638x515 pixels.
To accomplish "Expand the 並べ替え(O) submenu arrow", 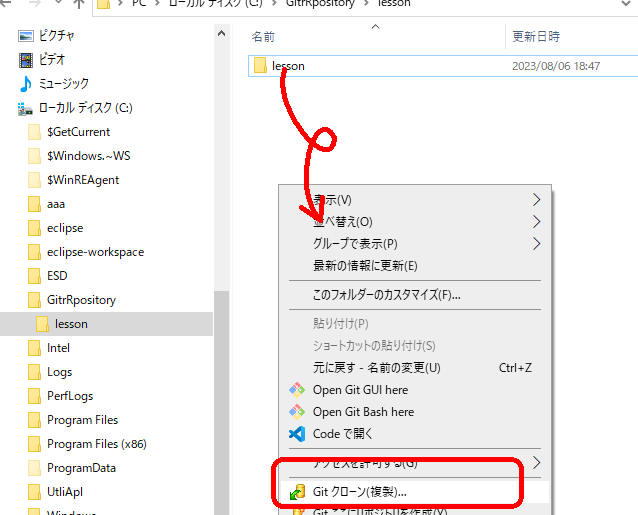I will (x=536, y=222).
